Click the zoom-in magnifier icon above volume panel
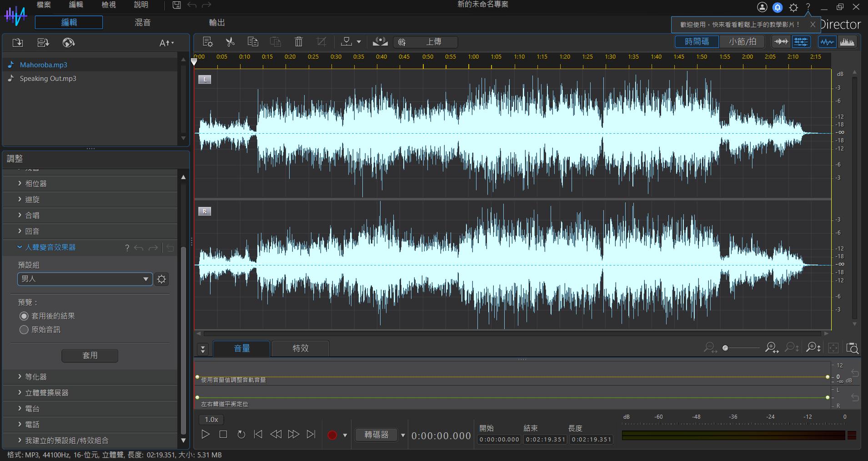The image size is (868, 461). tap(770, 348)
